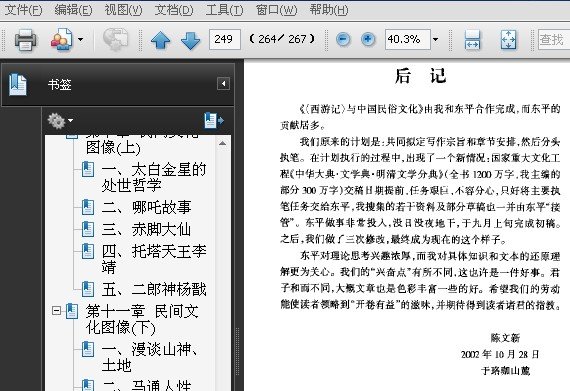The height and width of the screenshot is (391, 570).
Task: Open the 文件(F) menu
Action: point(24,10)
